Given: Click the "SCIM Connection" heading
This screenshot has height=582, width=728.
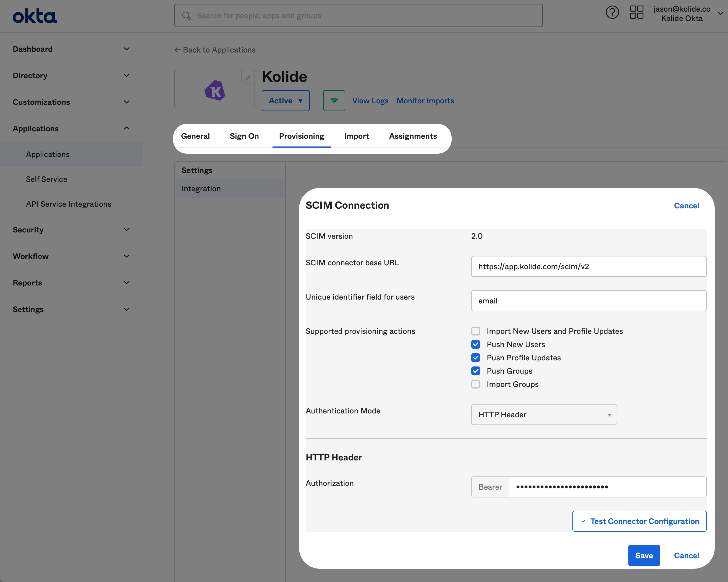Looking at the screenshot, I should point(347,205).
